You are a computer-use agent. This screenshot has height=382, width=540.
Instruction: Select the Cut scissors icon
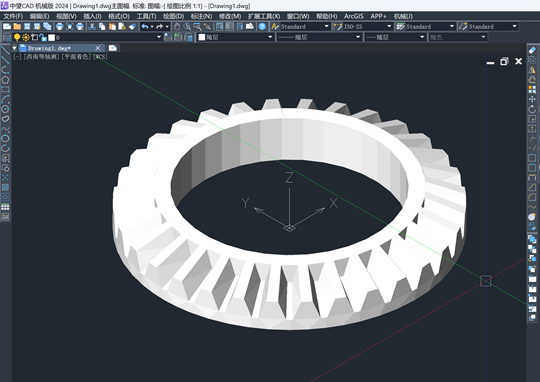(92, 27)
